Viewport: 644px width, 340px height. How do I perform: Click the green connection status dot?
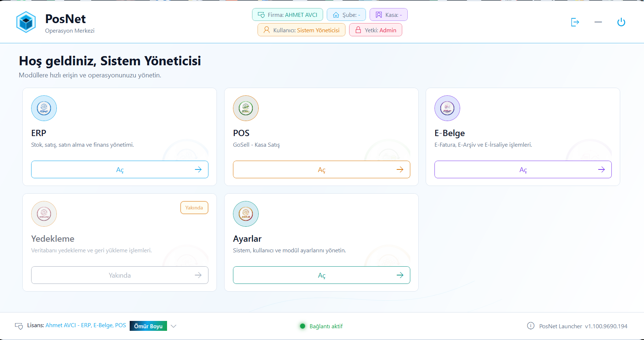click(x=303, y=326)
